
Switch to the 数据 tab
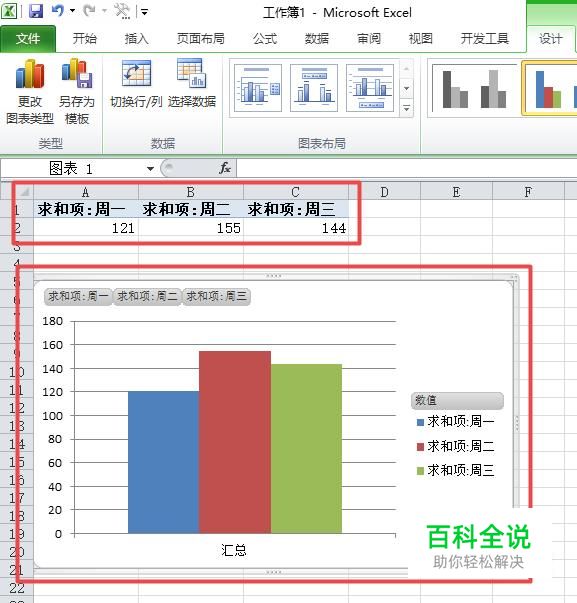coord(317,38)
